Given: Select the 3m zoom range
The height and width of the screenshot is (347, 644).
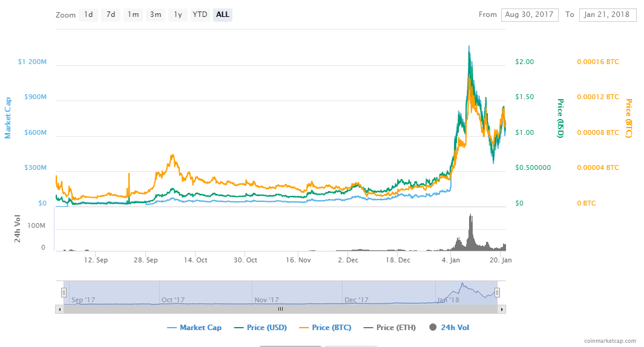Looking at the screenshot, I should pos(155,15).
